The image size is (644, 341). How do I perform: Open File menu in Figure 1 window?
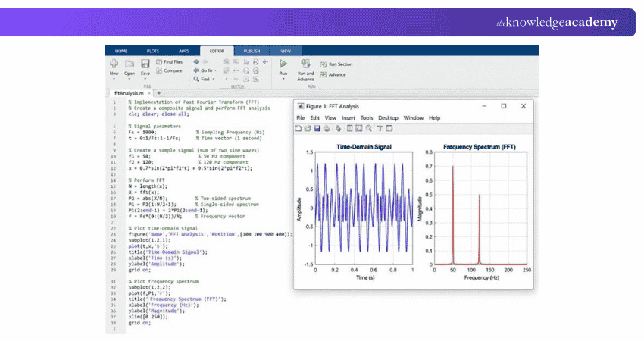click(x=301, y=118)
